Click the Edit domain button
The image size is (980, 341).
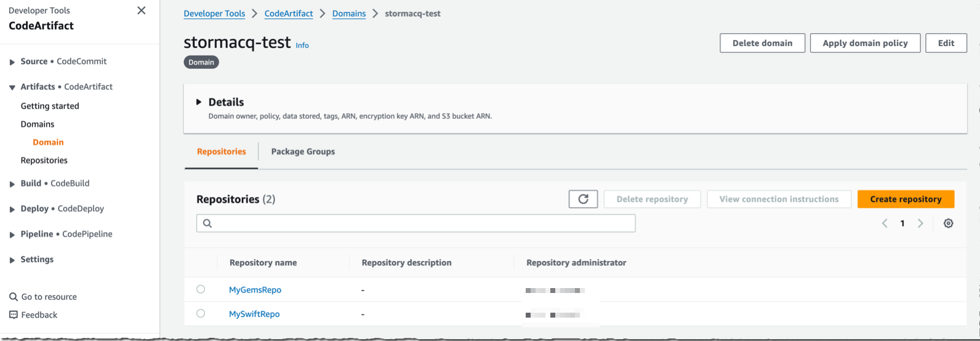[x=946, y=43]
